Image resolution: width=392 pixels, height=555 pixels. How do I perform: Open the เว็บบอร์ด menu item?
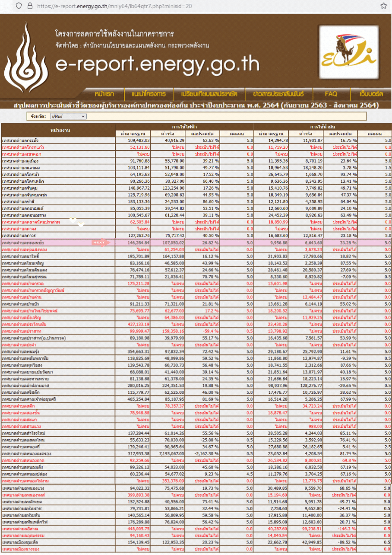click(x=372, y=94)
